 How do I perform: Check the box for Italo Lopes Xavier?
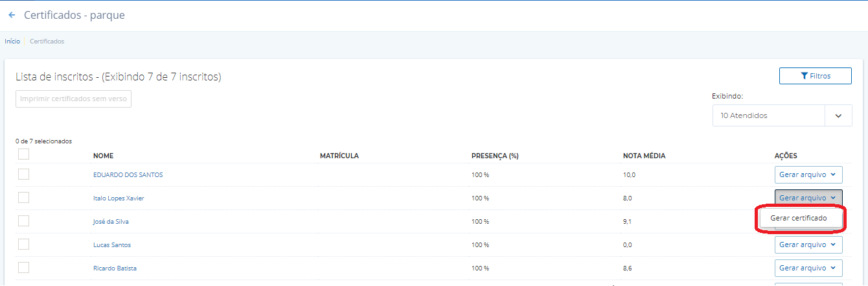(24, 197)
